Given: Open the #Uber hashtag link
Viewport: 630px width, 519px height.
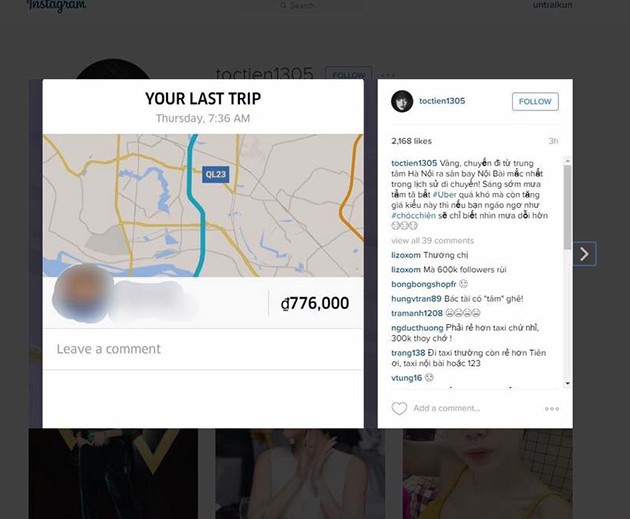Looking at the screenshot, I should coord(444,194).
